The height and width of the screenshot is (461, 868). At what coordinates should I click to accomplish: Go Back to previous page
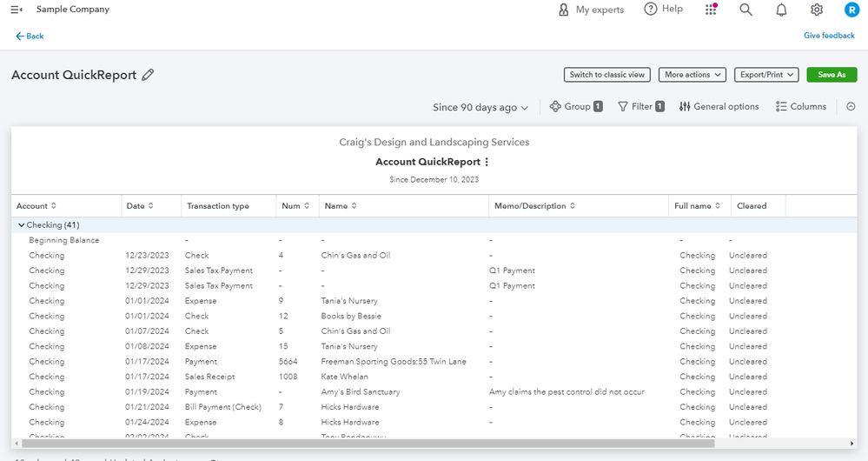pyautogui.click(x=30, y=36)
